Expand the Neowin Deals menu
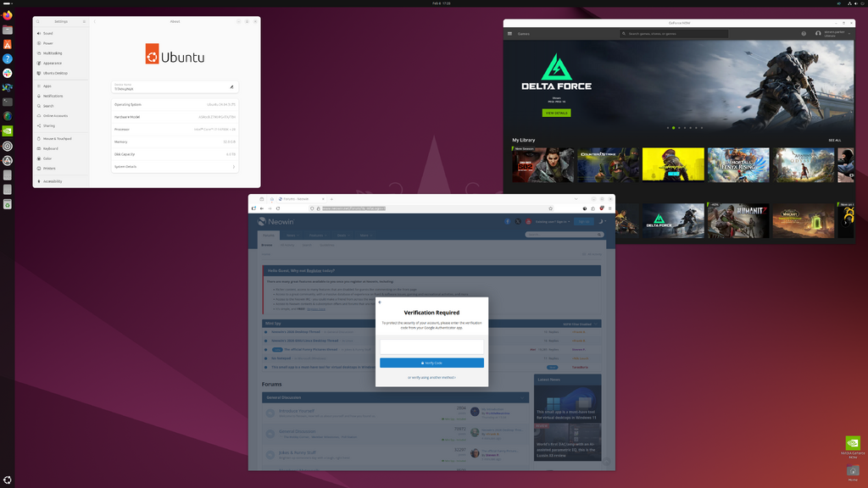Viewport: 868px width, 488px height. click(342, 236)
